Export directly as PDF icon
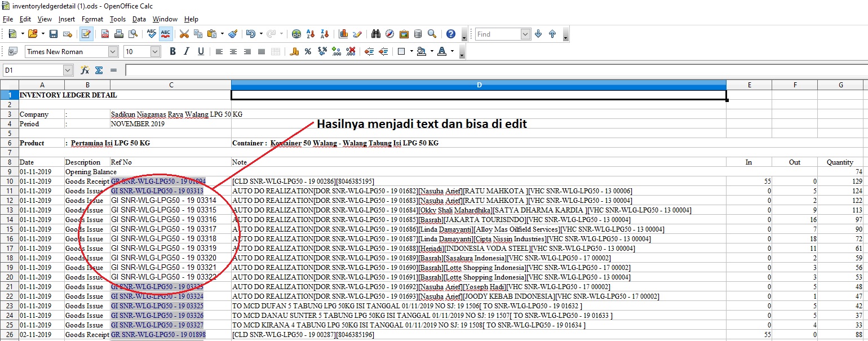The height and width of the screenshot is (341, 868). click(105, 34)
